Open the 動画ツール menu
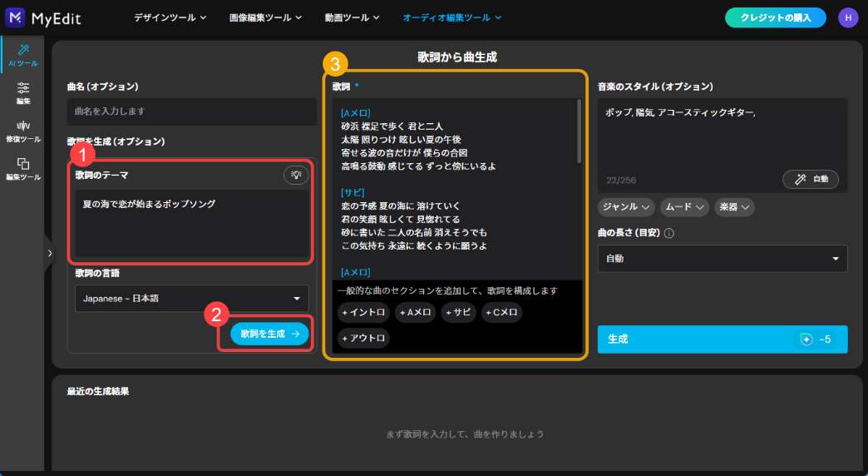 coord(352,17)
